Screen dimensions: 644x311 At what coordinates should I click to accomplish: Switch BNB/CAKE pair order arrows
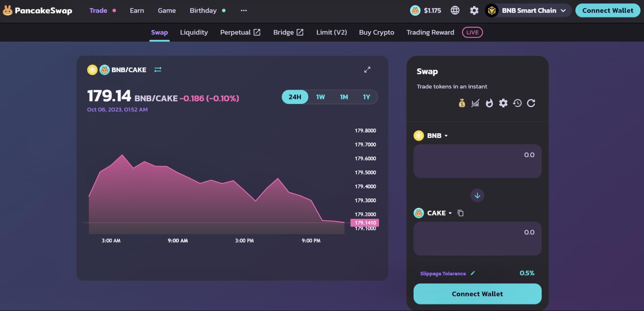tap(158, 70)
